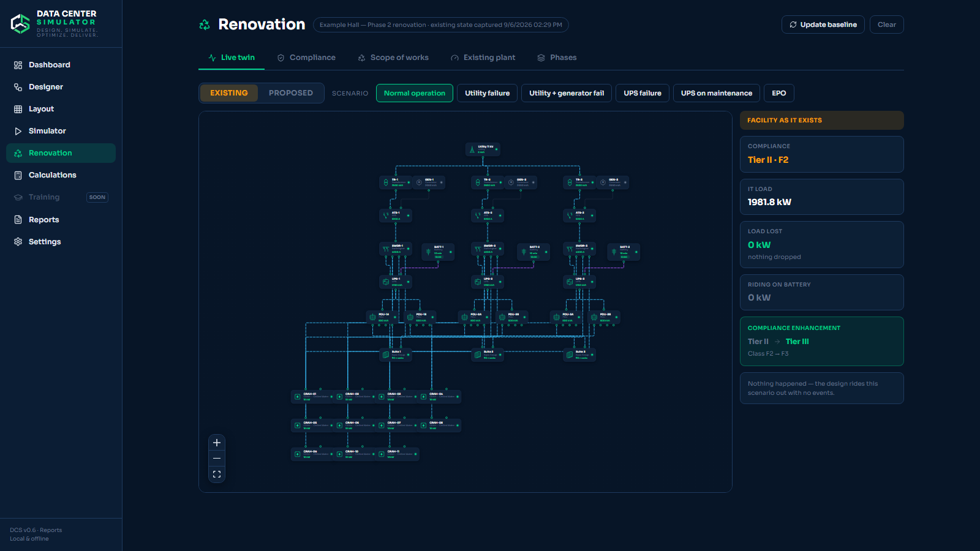Zoom in on the diagram canvas

tap(217, 443)
